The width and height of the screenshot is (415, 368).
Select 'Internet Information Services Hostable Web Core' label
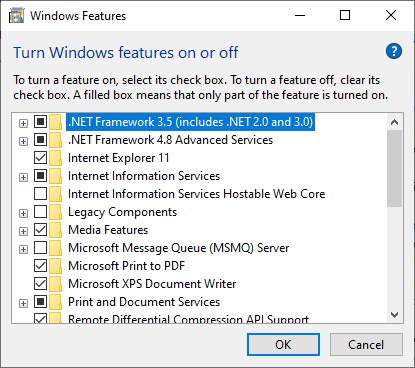(x=197, y=194)
